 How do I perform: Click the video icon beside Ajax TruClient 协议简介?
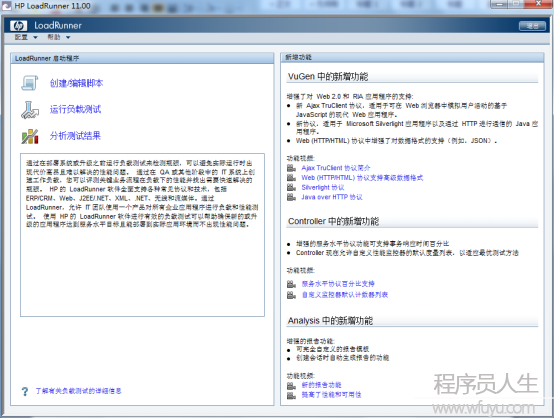point(291,167)
